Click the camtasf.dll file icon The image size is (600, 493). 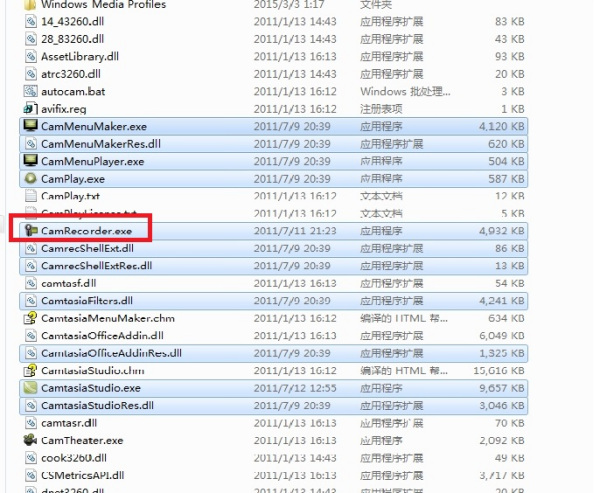(31, 283)
